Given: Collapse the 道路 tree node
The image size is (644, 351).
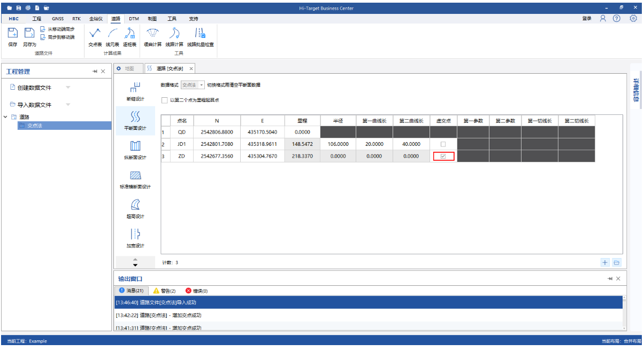Looking at the screenshot, I should click(6, 117).
